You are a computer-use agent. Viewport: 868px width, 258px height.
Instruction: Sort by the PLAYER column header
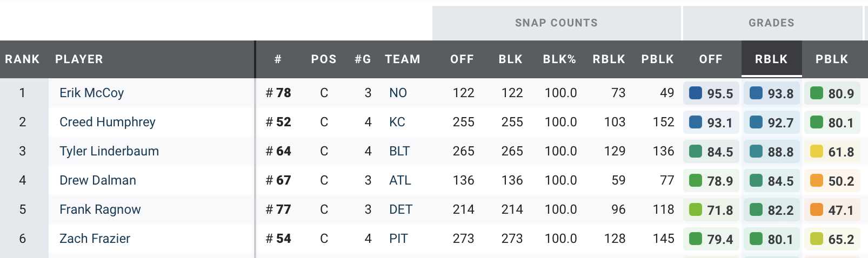(79, 59)
